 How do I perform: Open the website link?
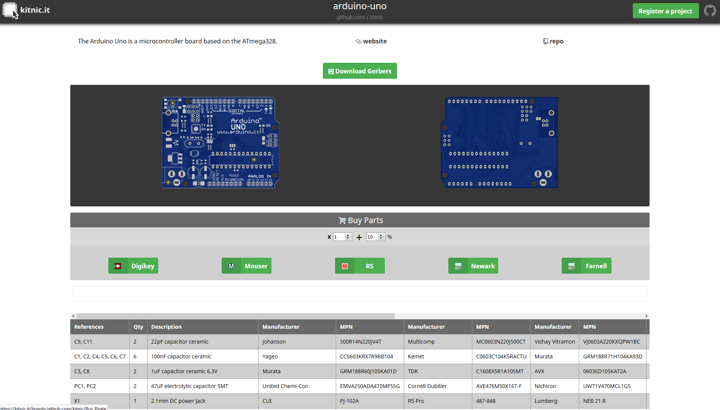pos(375,41)
